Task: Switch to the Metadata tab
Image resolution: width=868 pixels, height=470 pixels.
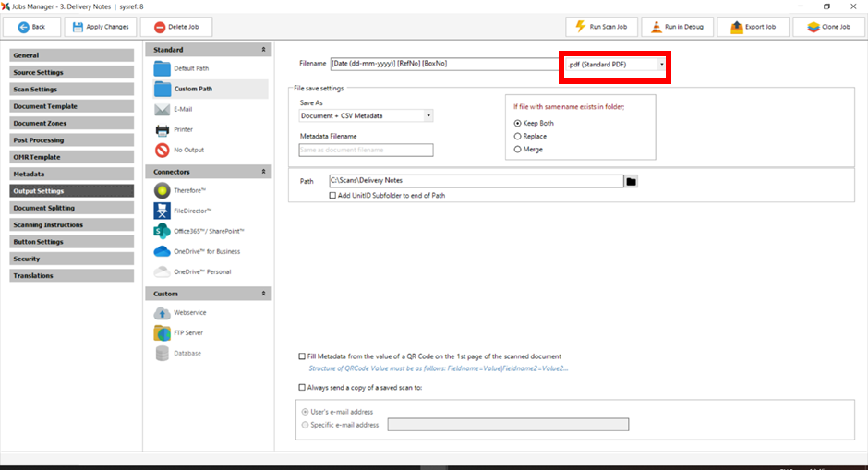Action: [72, 174]
